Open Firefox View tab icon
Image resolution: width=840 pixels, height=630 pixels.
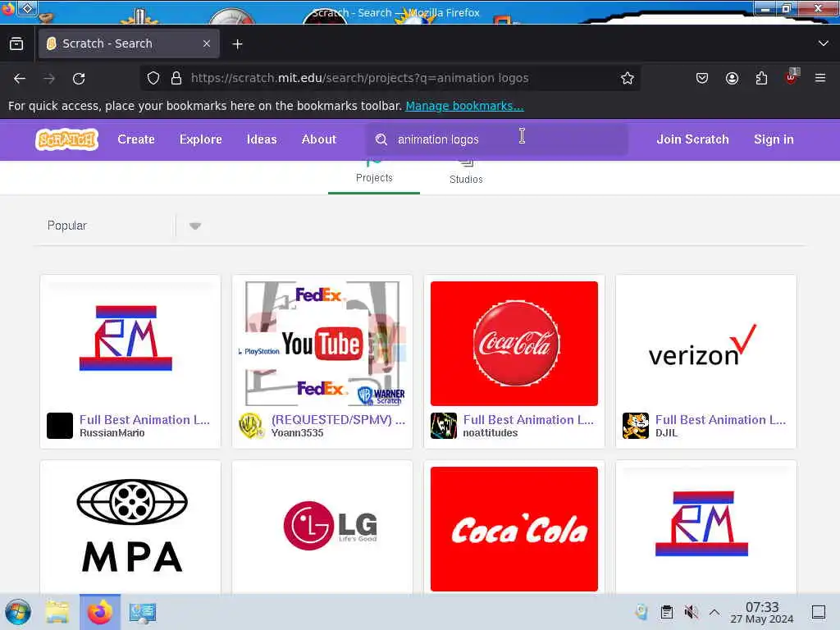16,43
